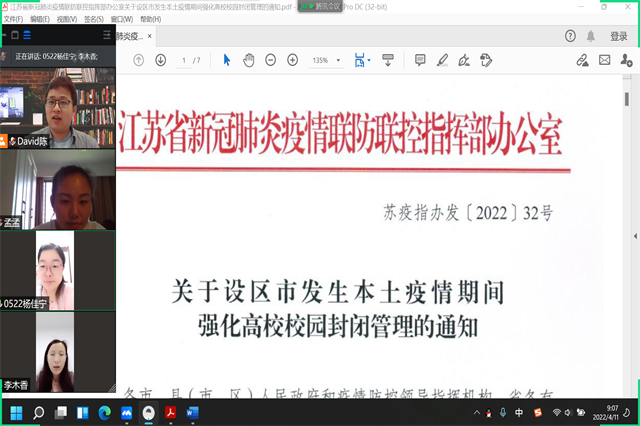Open the 文件(F) menu
This screenshot has width=640, height=426.
pos(14,18)
